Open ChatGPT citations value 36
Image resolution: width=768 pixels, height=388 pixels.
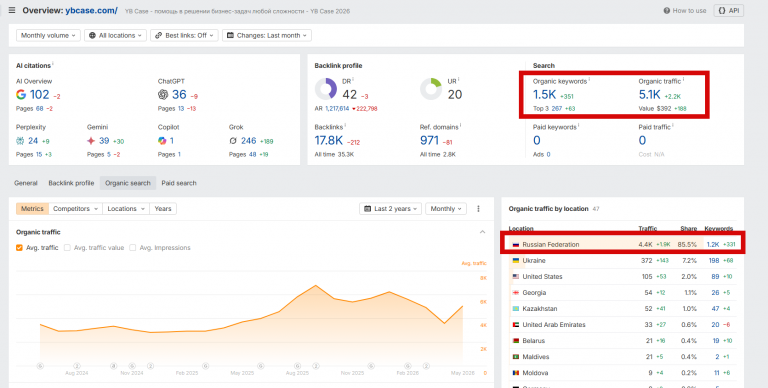pyautogui.click(x=179, y=94)
